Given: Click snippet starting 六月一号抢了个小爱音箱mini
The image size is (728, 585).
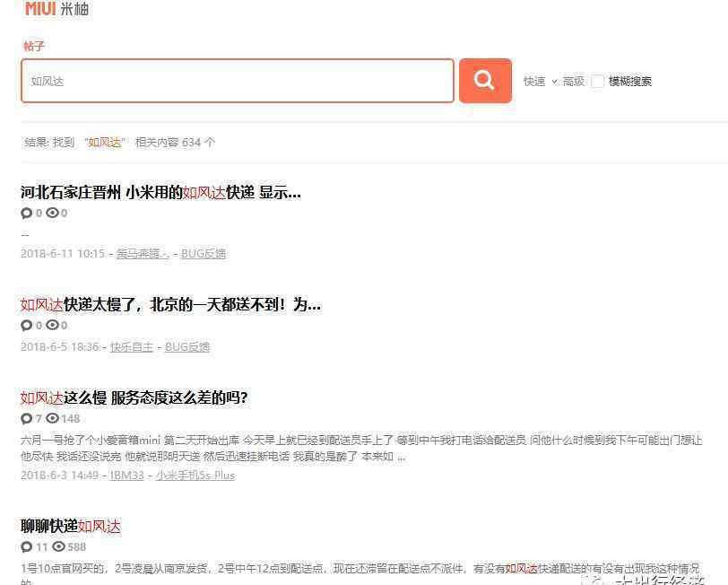Looking at the screenshot, I should pos(361,448).
